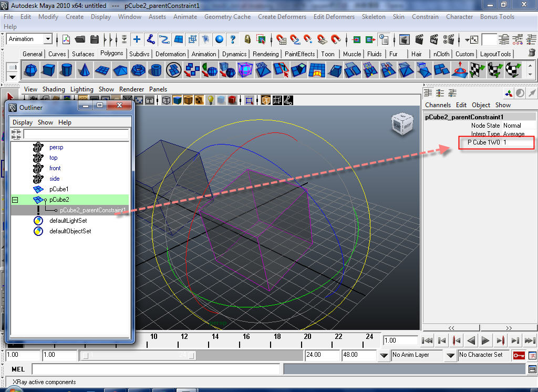The height and width of the screenshot is (392, 538).
Task: Switch to the Deformation shelf tab
Action: [x=171, y=54]
